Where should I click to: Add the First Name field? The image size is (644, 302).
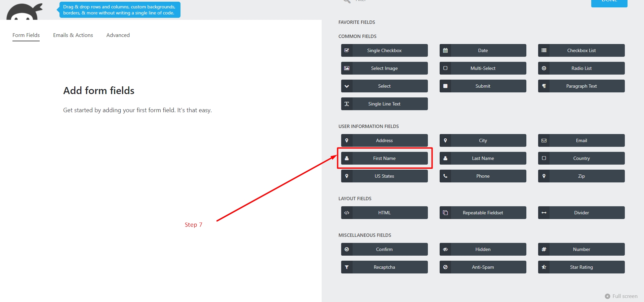click(384, 158)
